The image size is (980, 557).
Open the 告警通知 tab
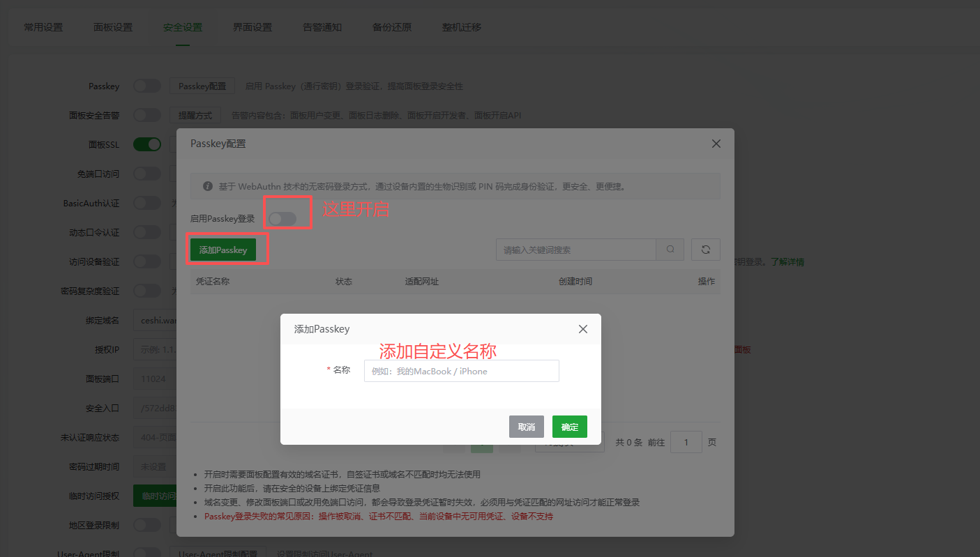pos(322,27)
